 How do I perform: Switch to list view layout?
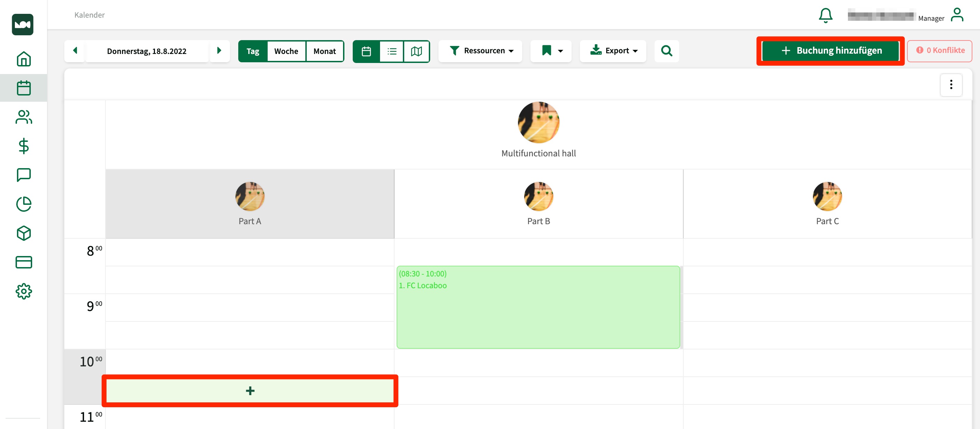391,51
